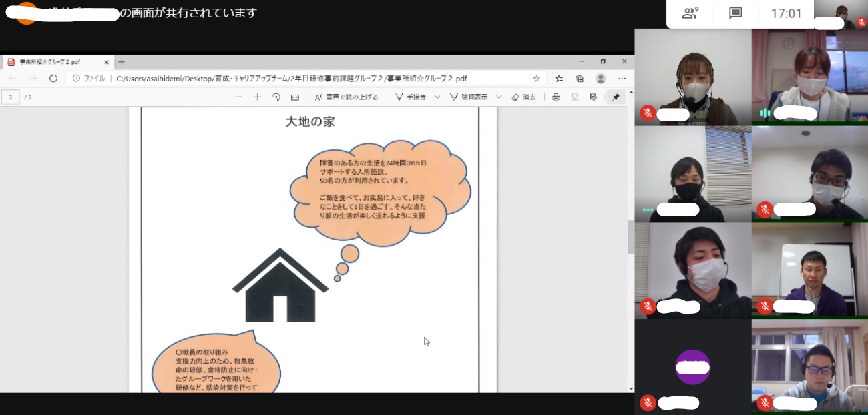
Task: Toggle the PDF toolbar pin
Action: [616, 97]
